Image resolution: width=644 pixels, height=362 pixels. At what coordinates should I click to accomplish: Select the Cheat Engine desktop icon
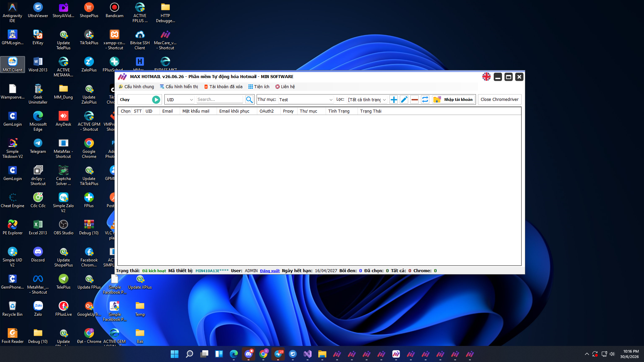click(x=12, y=200)
